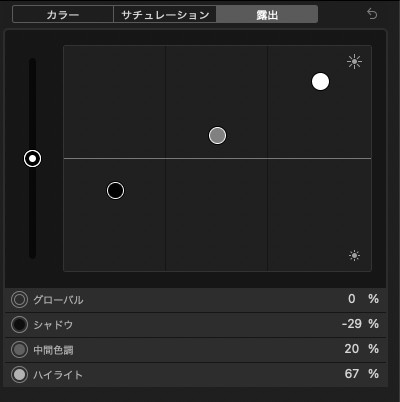Select the 中間色調 gray circle icon
Image resolution: width=400 pixels, height=402 pixels.
pyautogui.click(x=19, y=350)
